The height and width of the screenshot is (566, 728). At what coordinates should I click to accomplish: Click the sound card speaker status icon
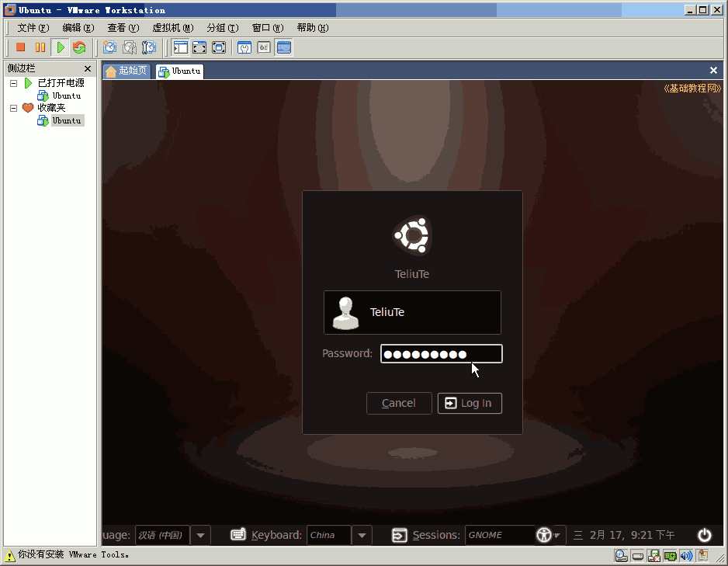686,556
